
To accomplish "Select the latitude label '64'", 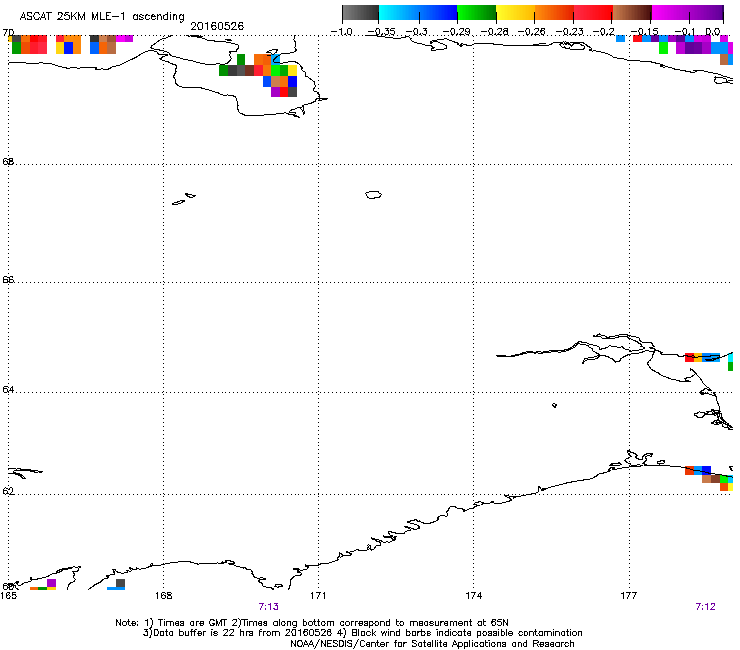I will pos(8,390).
